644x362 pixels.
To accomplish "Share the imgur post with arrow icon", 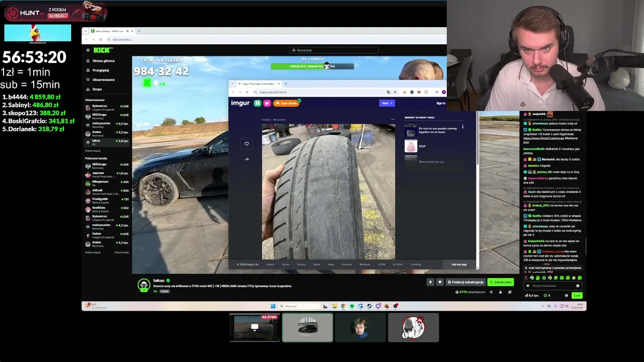I will (247, 159).
